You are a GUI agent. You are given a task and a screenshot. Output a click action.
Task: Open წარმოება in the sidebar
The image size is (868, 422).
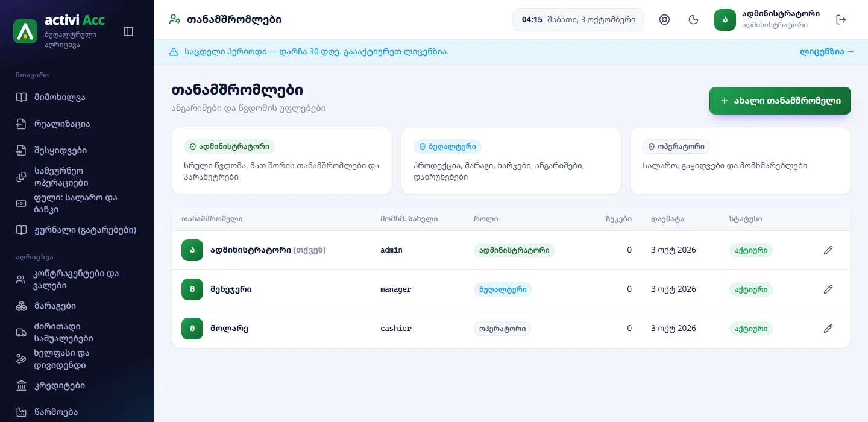point(77,412)
